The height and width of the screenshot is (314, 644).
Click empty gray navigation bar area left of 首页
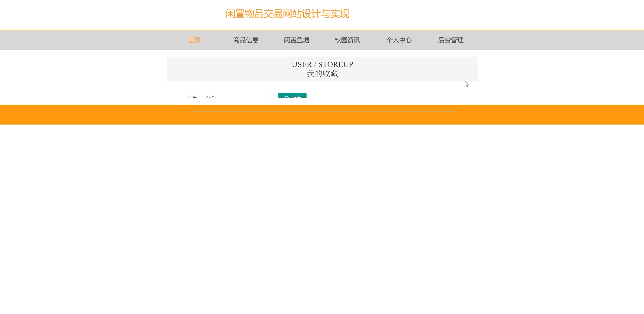[89, 40]
